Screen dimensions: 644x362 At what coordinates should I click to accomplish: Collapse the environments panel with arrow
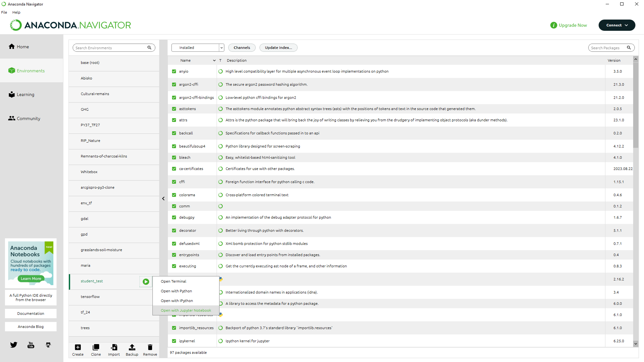[x=163, y=199]
